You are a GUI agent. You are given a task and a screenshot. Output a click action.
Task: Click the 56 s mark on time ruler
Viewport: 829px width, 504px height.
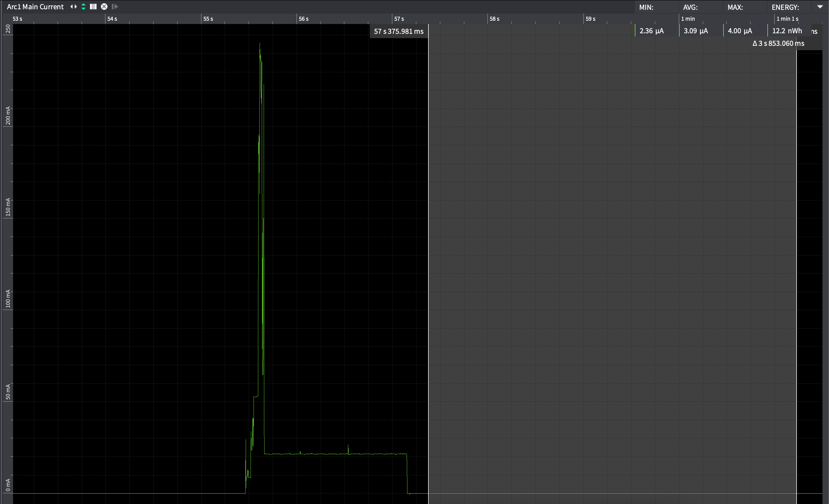point(303,19)
